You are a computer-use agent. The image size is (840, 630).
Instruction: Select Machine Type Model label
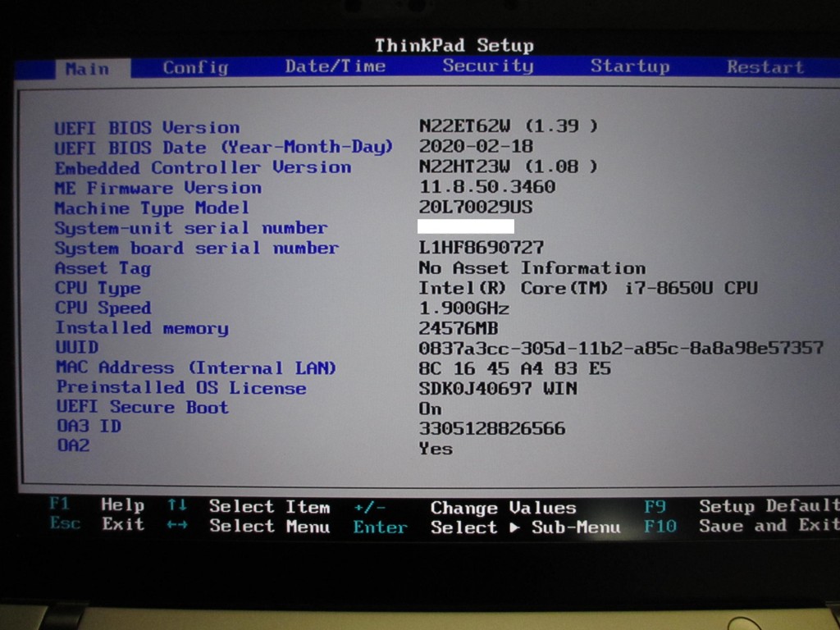(152, 208)
